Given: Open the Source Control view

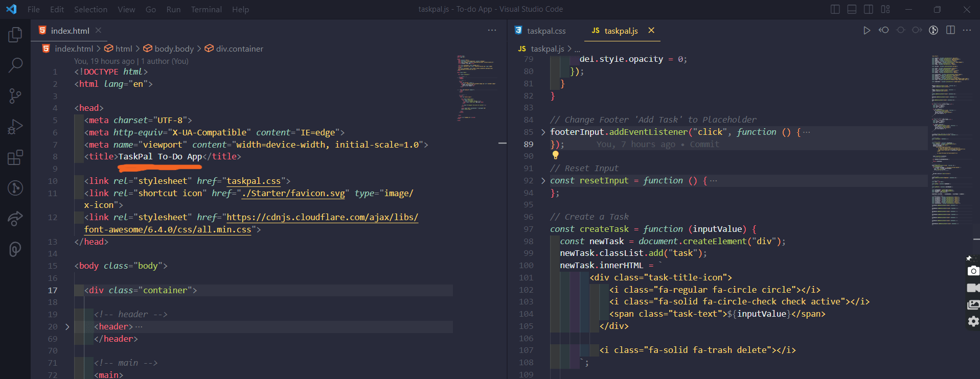Looking at the screenshot, I should (x=15, y=96).
